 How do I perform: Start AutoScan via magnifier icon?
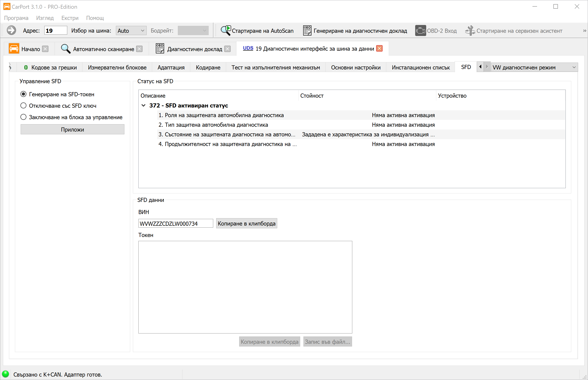226,31
